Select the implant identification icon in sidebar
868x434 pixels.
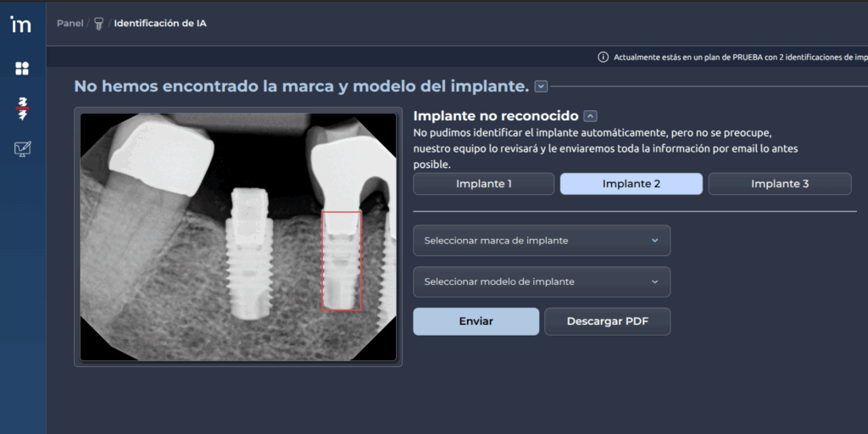tap(22, 108)
